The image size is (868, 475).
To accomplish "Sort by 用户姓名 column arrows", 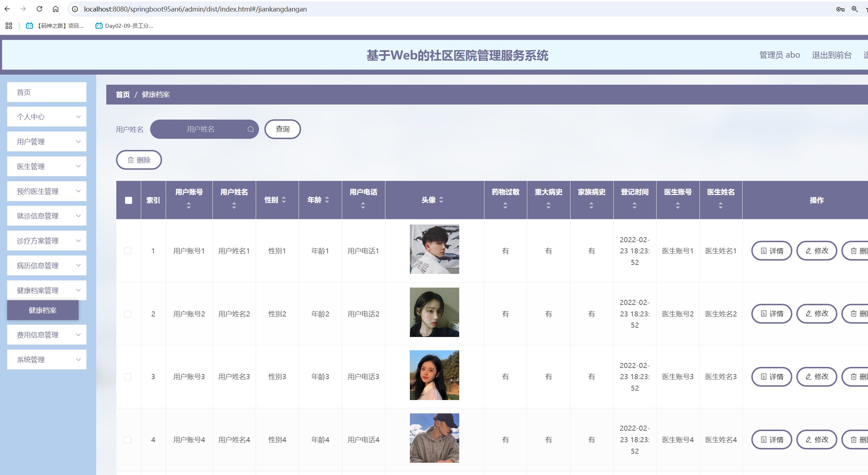I will [x=234, y=205].
